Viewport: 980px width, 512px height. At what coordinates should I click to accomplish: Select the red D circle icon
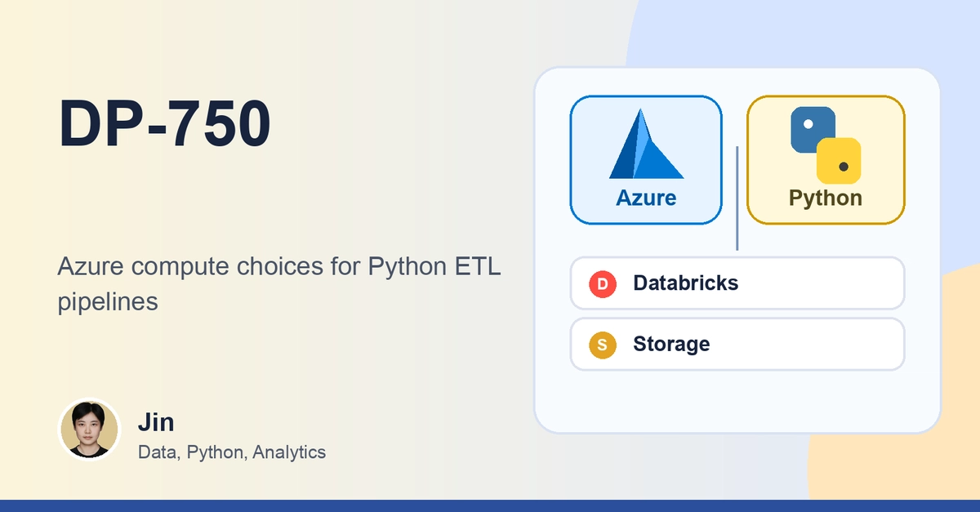click(602, 283)
